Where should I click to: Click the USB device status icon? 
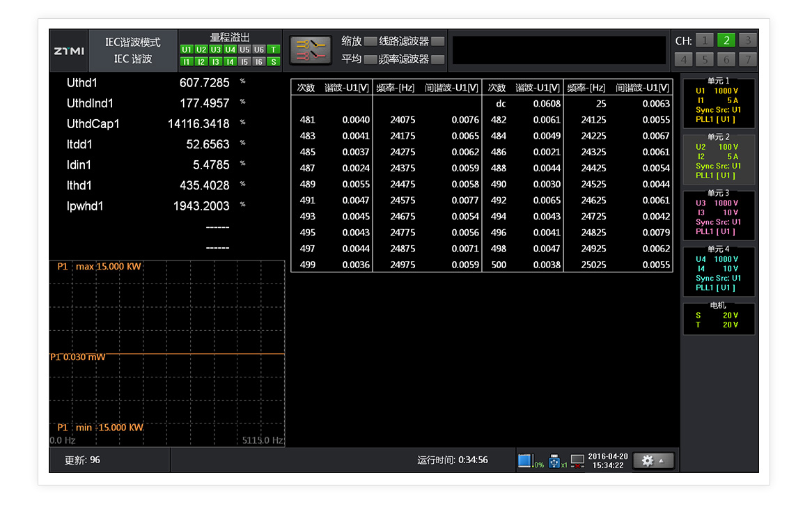point(554,461)
